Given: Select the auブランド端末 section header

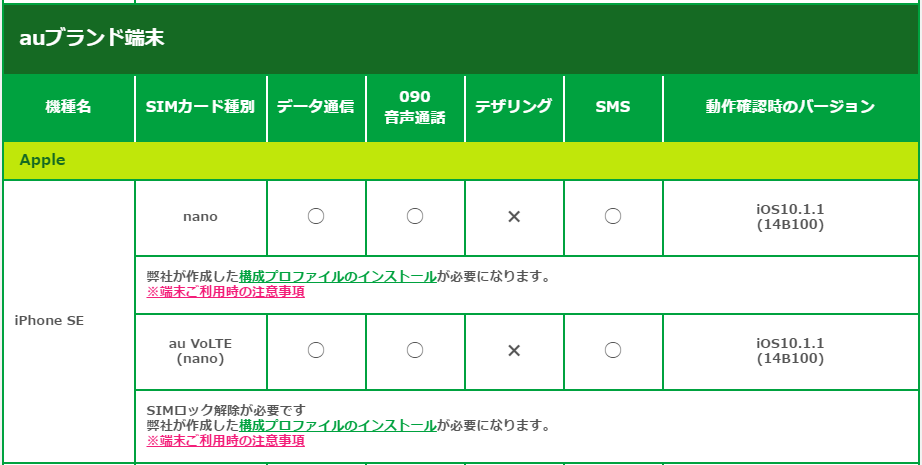Looking at the screenshot, I should tap(461, 39).
